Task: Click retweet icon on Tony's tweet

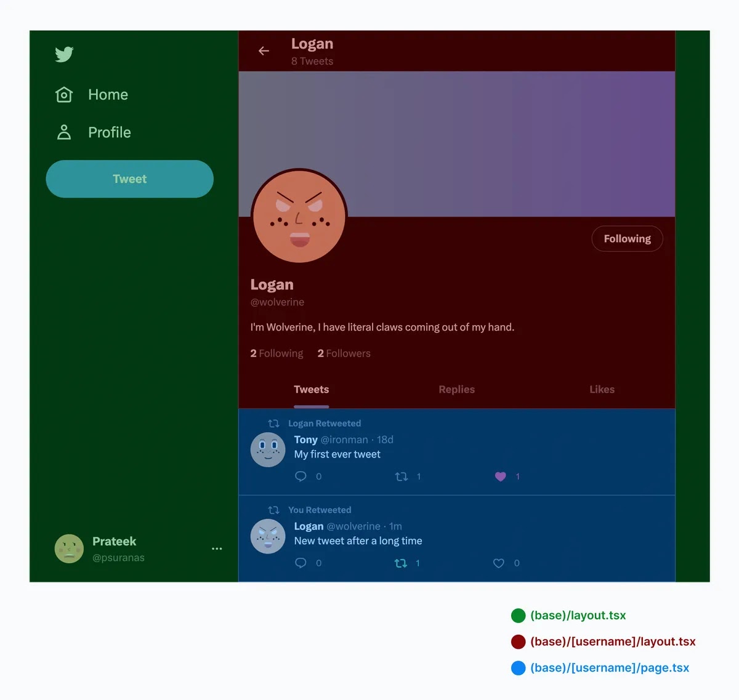Action: (402, 476)
